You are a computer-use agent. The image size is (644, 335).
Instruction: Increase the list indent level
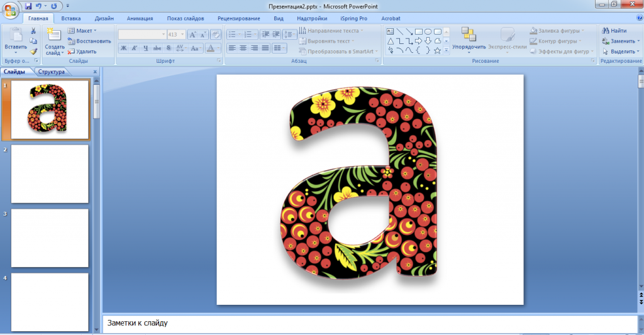click(x=276, y=35)
